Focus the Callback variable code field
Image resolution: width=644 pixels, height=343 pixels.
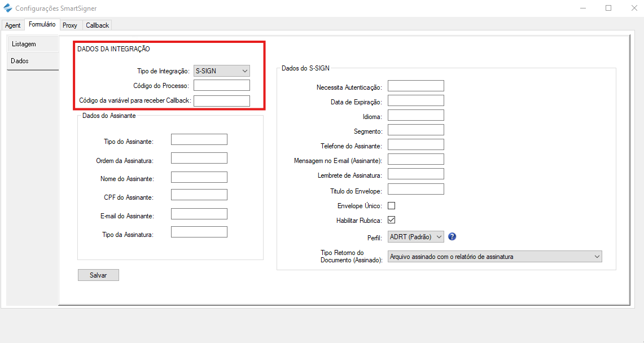coord(221,101)
